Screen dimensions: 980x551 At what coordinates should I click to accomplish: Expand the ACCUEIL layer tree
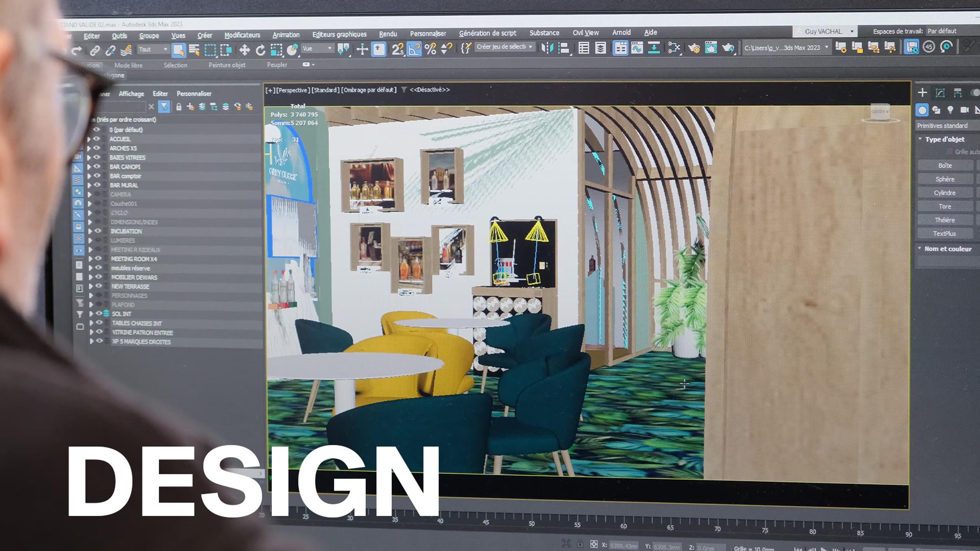coord(89,139)
